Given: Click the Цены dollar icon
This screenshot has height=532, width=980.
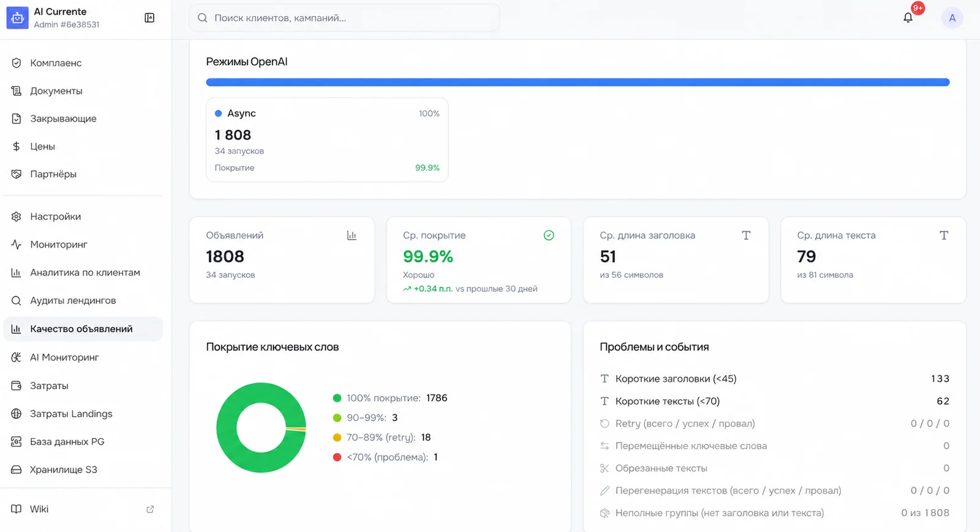Looking at the screenshot, I should 17,146.
